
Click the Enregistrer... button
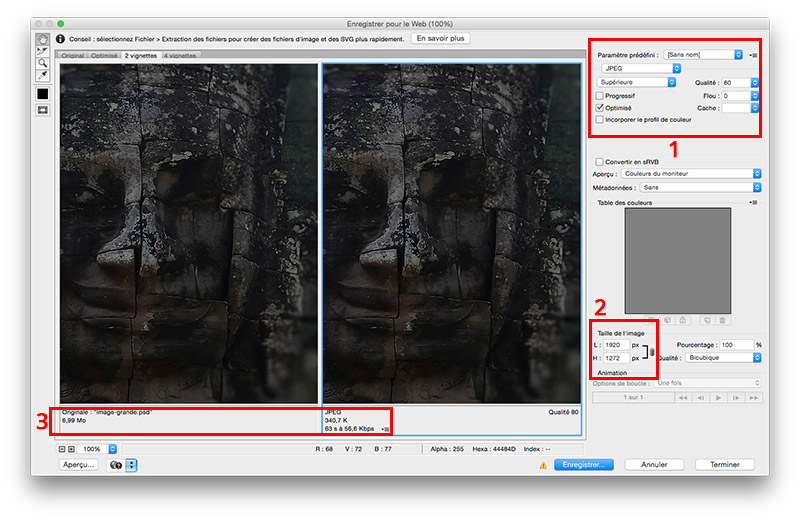coord(584,465)
